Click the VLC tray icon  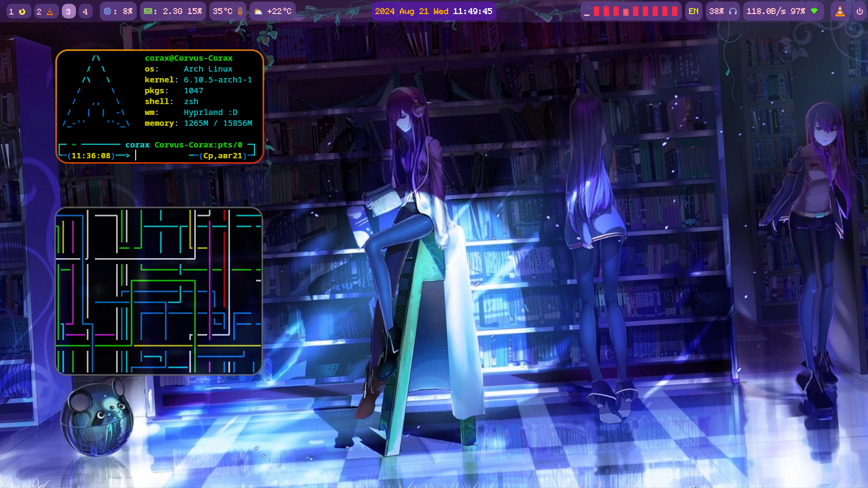pos(840,11)
